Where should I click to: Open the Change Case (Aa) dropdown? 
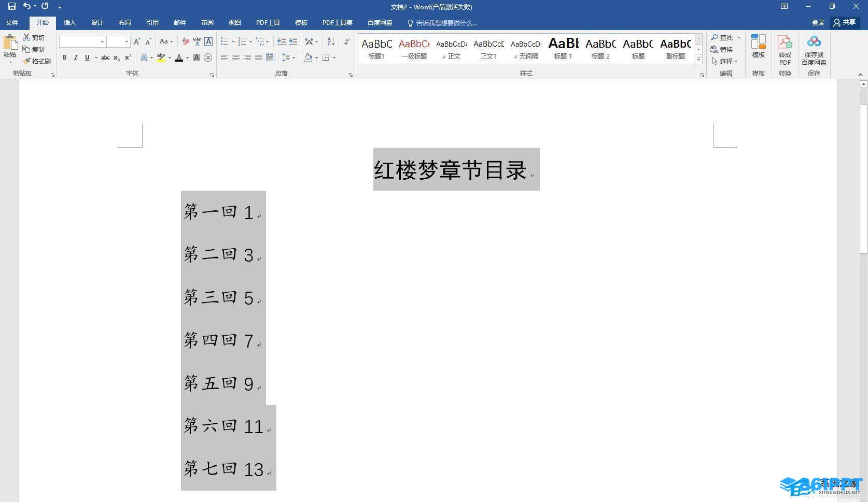pos(166,41)
